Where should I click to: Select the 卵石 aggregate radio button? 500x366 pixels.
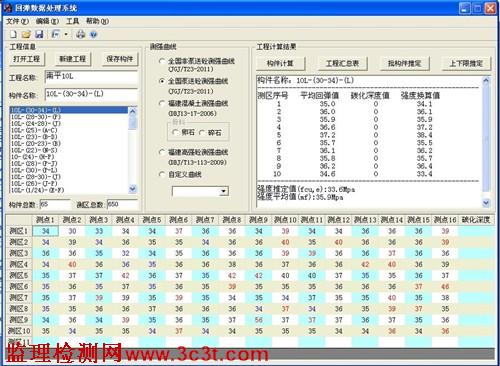click(175, 133)
